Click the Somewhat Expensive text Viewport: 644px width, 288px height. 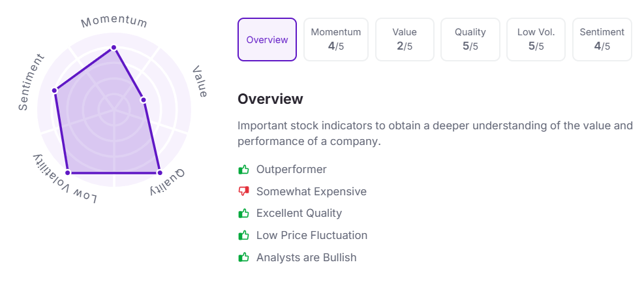311,192
